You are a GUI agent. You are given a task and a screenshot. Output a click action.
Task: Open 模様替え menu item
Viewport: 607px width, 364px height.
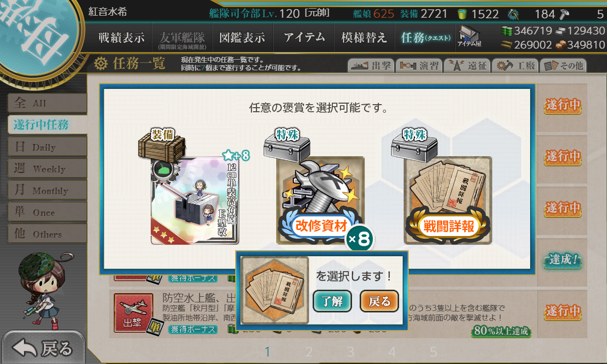[x=364, y=37]
